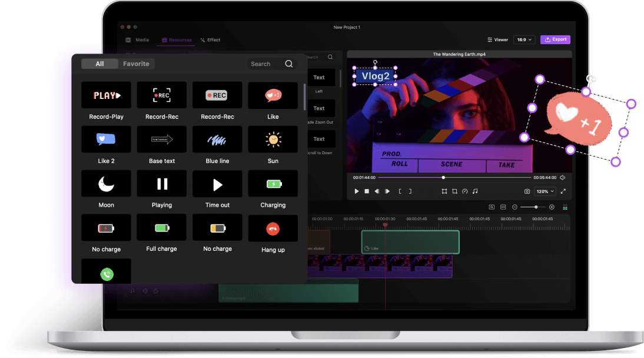Click the sticker panel Search field
This screenshot has width=644, height=358.
[x=265, y=64]
